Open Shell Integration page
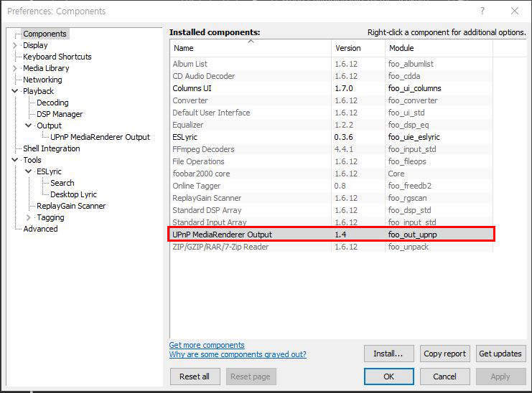This screenshot has width=532, height=393. tap(52, 148)
